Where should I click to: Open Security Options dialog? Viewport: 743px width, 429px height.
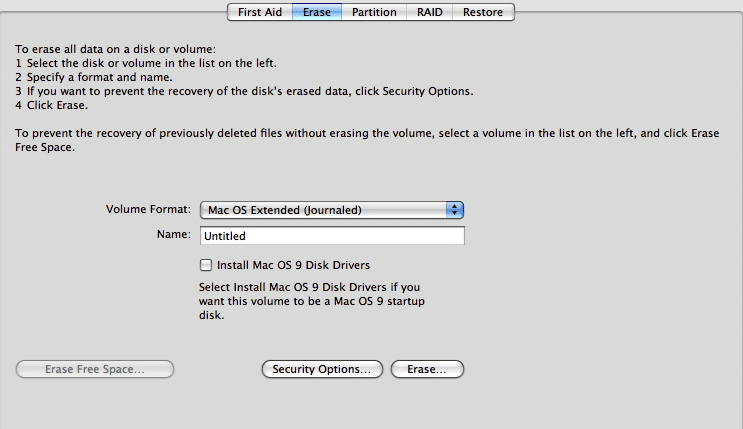[322, 369]
